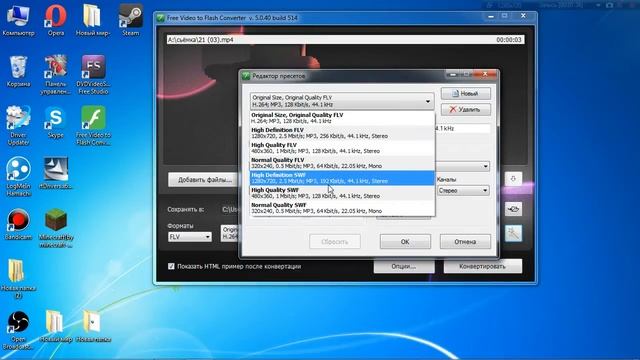
Task: Open the Компьютер desktop icon
Action: pos(18,21)
